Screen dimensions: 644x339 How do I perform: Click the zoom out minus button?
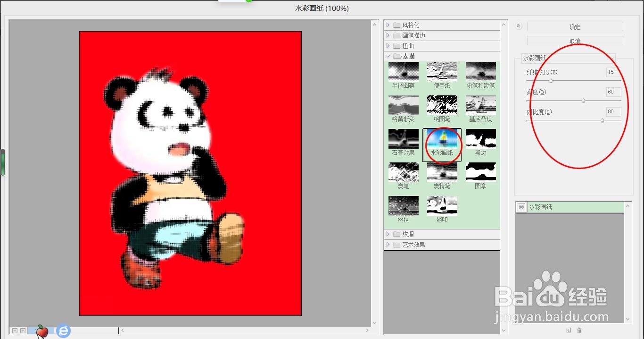coord(14,331)
